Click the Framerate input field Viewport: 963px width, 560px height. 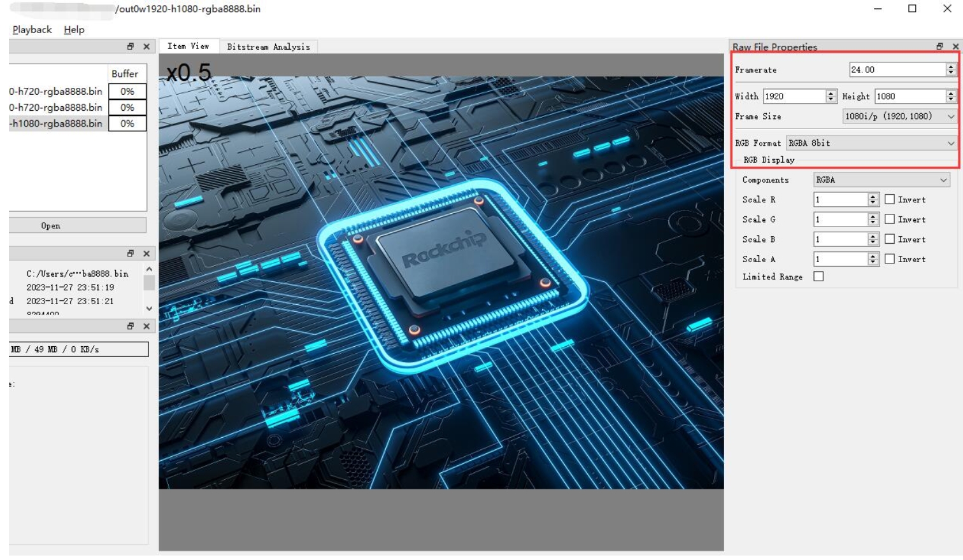pyautogui.click(x=897, y=70)
